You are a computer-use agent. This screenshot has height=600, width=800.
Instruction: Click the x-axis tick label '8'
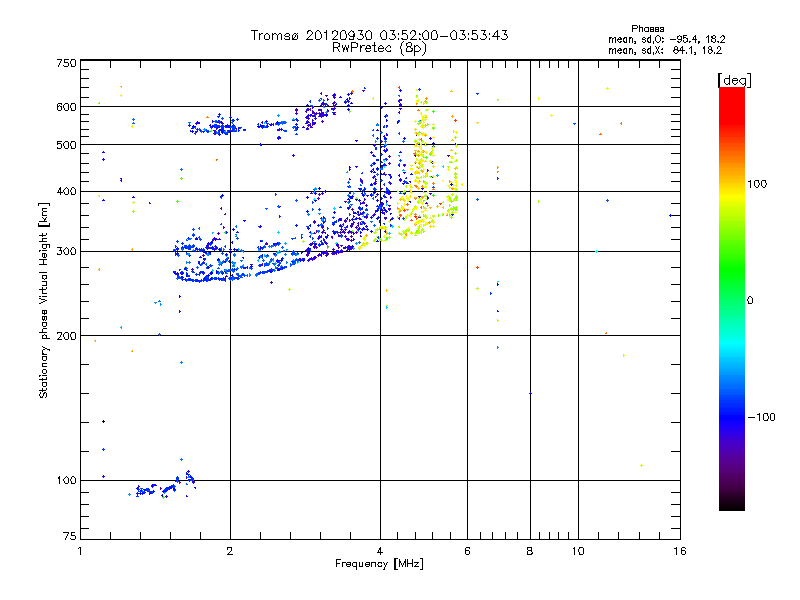tap(530, 551)
